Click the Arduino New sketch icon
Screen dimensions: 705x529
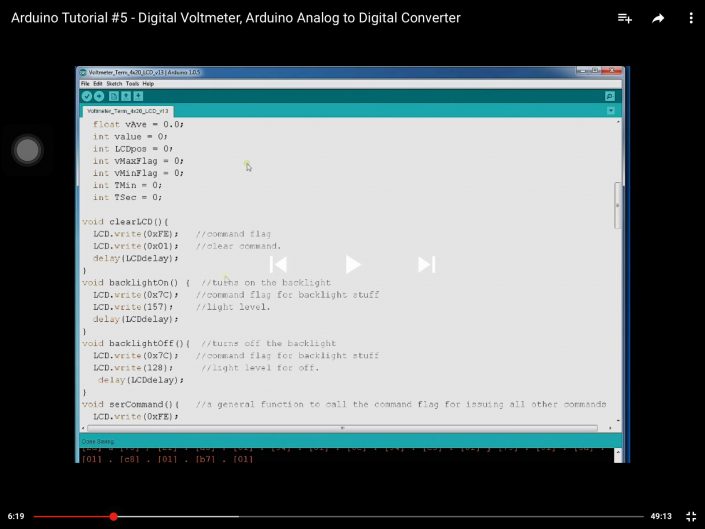click(x=114, y=96)
